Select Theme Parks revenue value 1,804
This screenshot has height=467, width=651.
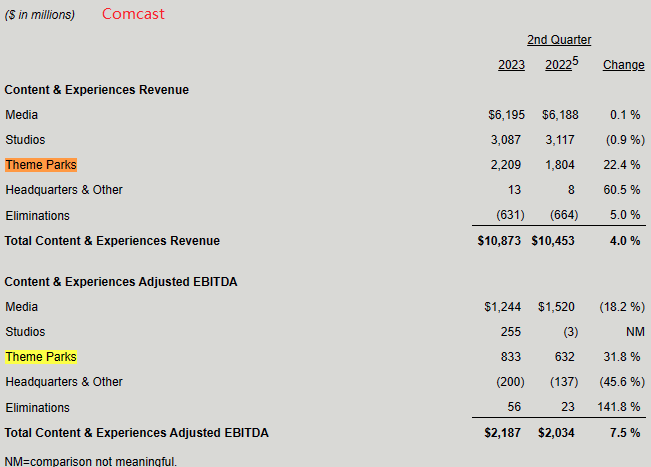(x=560, y=165)
